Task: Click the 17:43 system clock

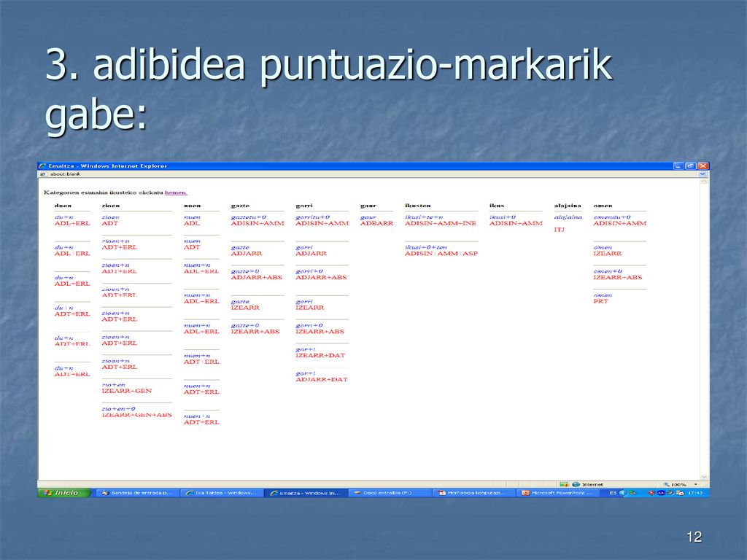Action: tap(696, 493)
